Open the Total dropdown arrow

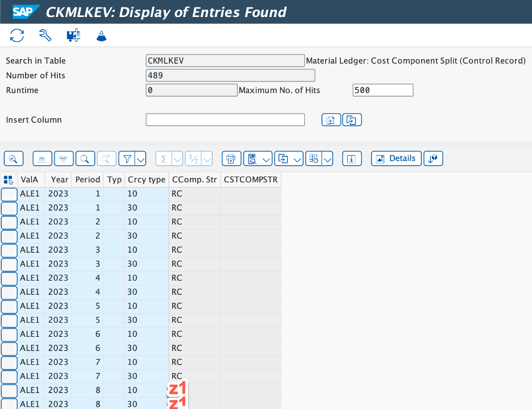coord(177,158)
